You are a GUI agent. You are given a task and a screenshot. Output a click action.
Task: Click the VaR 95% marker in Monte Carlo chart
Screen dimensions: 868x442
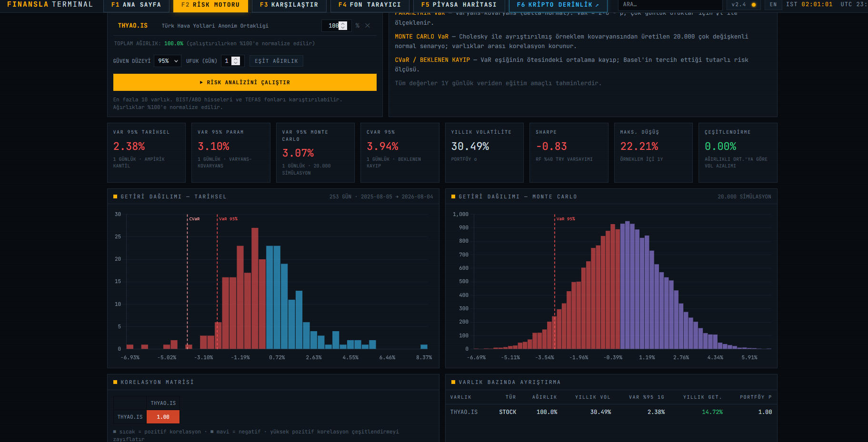[555, 281]
